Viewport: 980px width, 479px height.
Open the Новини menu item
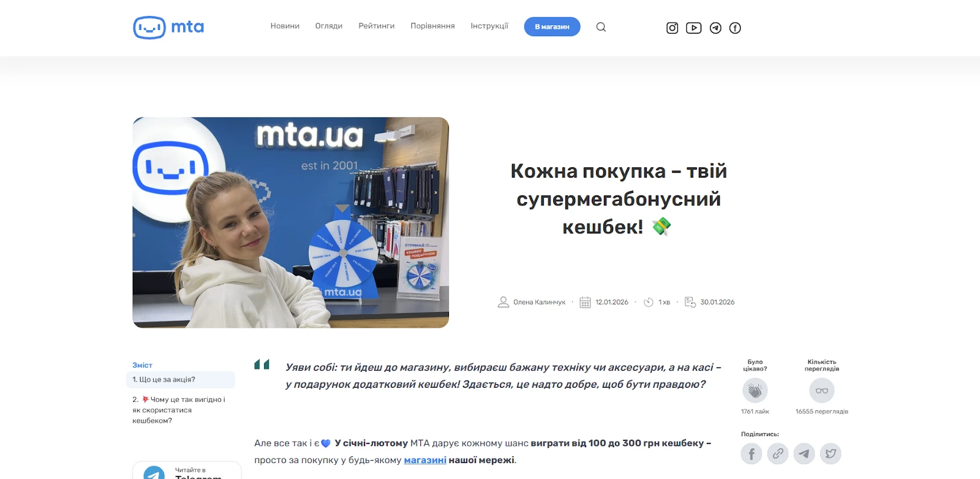285,26
